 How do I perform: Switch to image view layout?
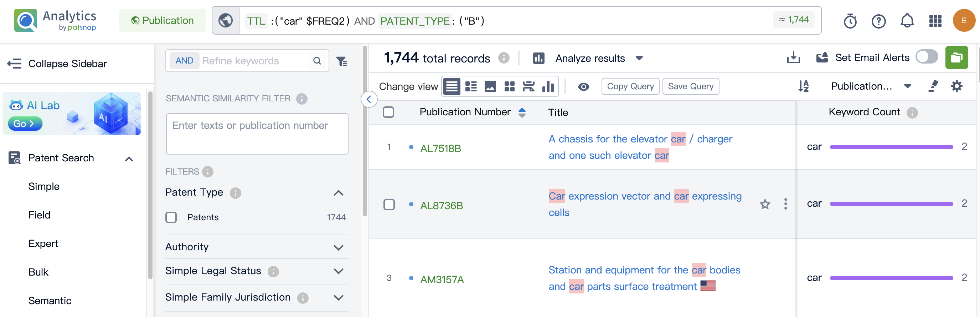click(490, 86)
